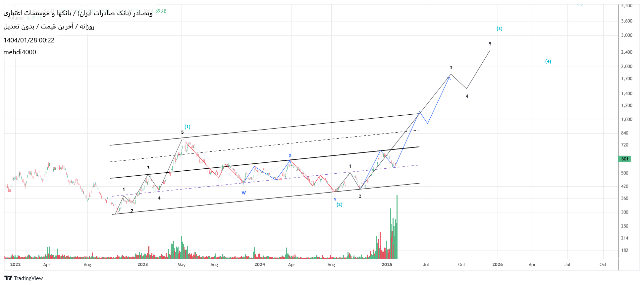Click the blue X correction label

click(290, 155)
